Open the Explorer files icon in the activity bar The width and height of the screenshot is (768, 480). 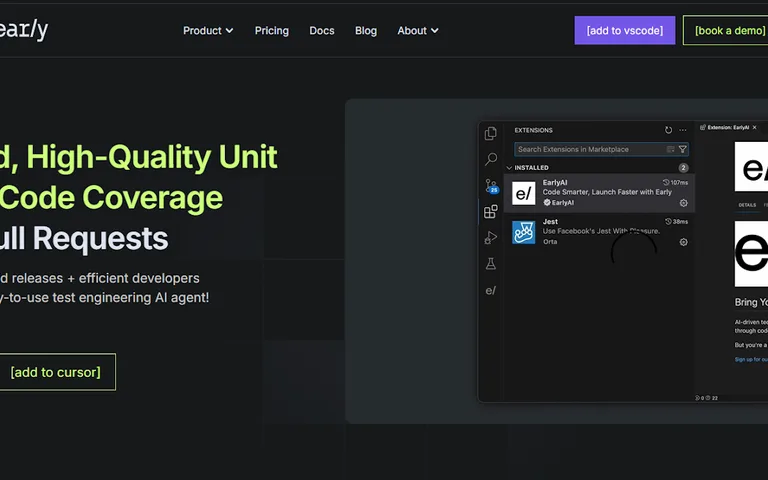coord(490,133)
